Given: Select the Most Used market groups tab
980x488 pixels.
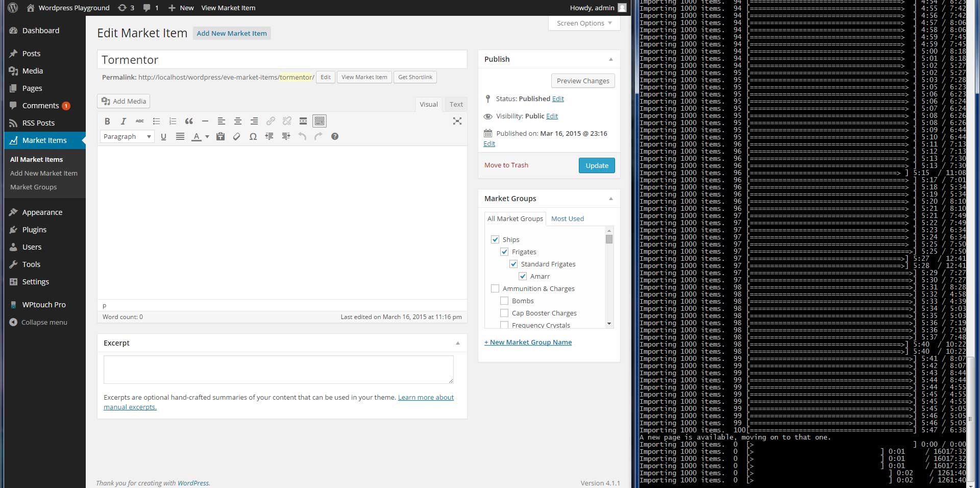Looking at the screenshot, I should (x=568, y=218).
